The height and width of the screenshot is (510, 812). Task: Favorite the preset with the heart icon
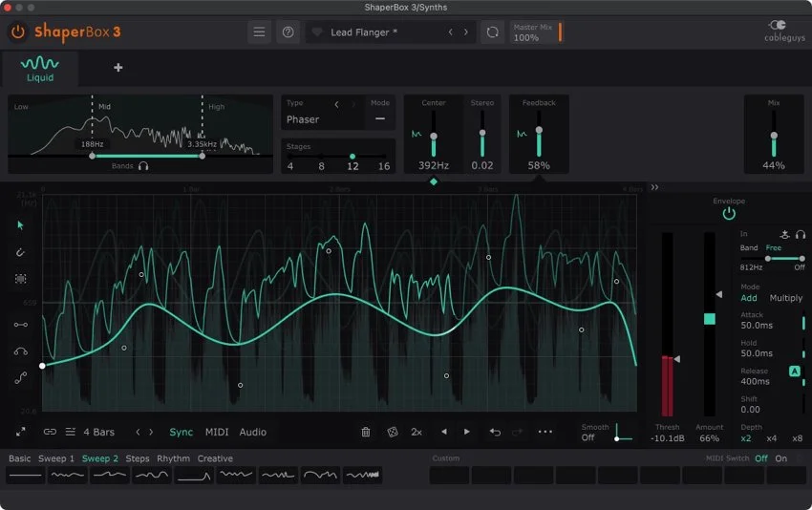(316, 32)
